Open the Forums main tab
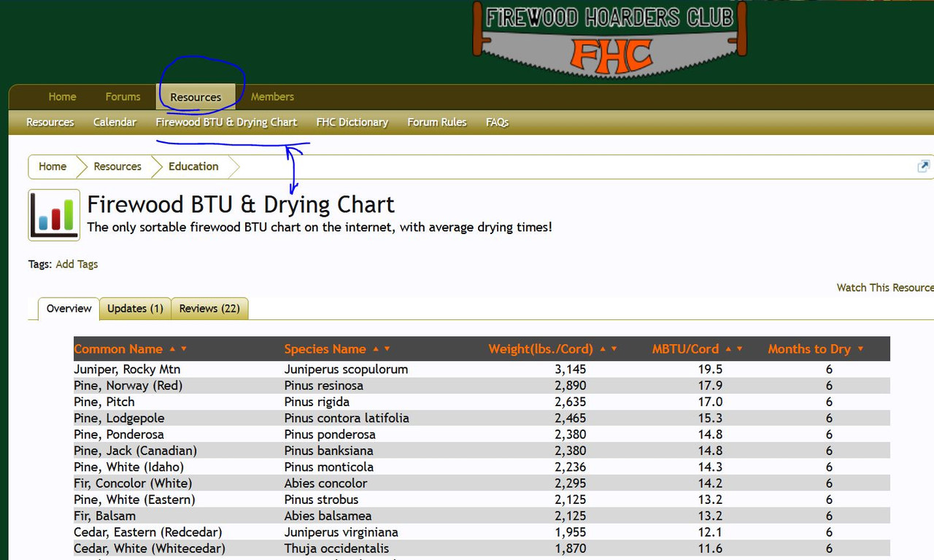 pyautogui.click(x=123, y=97)
